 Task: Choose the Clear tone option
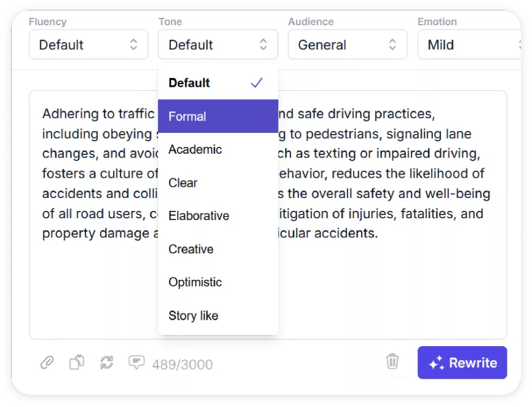[218, 183]
